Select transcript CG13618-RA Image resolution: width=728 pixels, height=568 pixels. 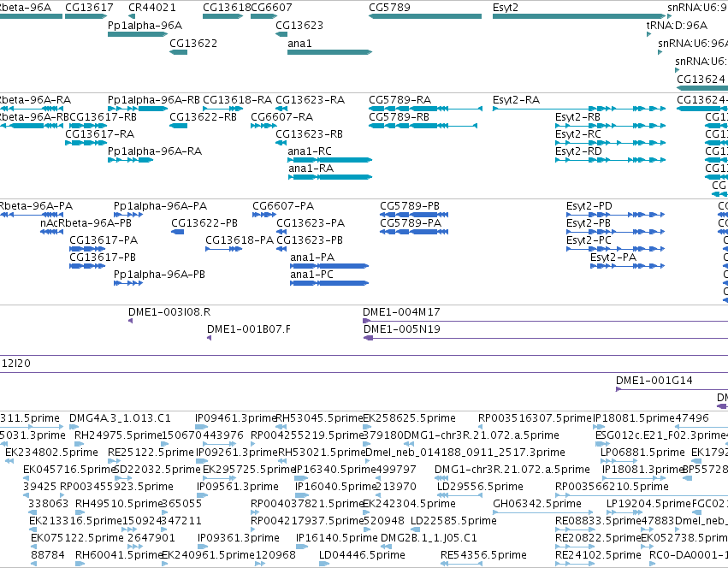[223, 109]
